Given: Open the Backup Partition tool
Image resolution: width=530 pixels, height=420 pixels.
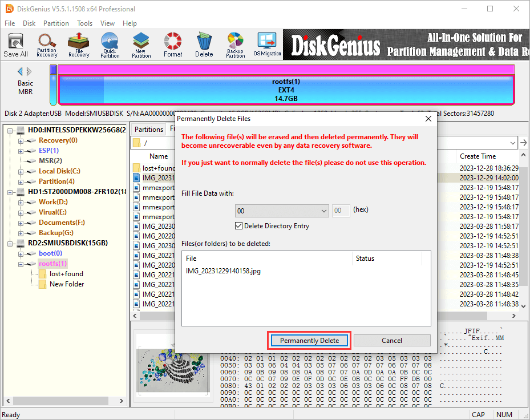Looking at the screenshot, I should 235,45.
